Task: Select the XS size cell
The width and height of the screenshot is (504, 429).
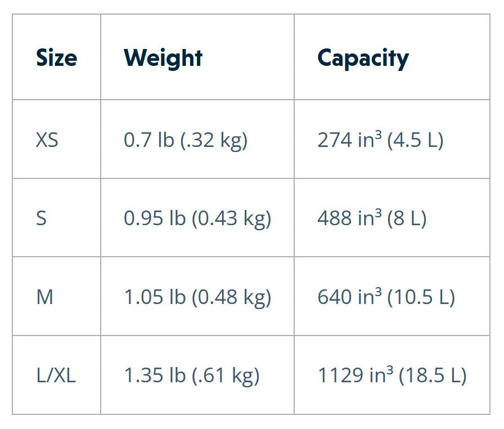Action: [47, 140]
